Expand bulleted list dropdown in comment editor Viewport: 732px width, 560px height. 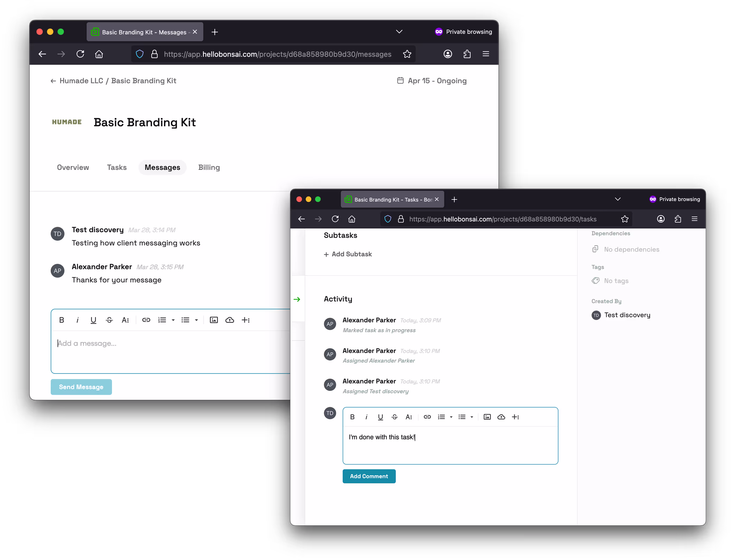point(472,417)
